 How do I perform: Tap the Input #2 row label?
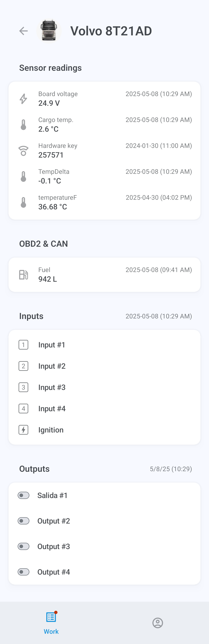(52, 366)
